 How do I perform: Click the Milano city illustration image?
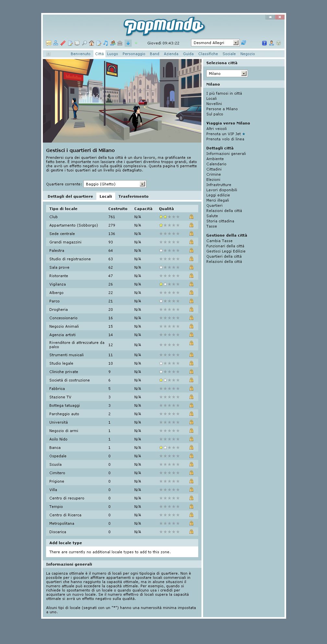pos(122,100)
